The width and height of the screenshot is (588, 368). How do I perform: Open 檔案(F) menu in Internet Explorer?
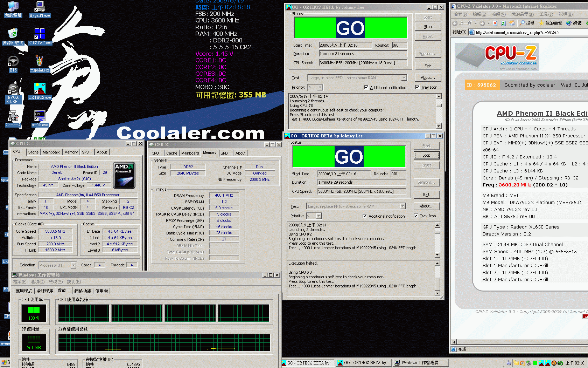tap(460, 14)
